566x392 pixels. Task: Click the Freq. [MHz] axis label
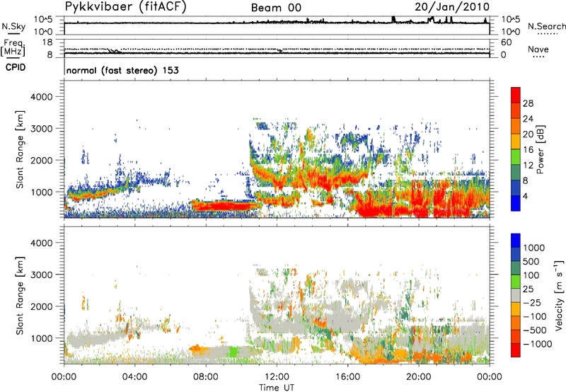point(13,47)
